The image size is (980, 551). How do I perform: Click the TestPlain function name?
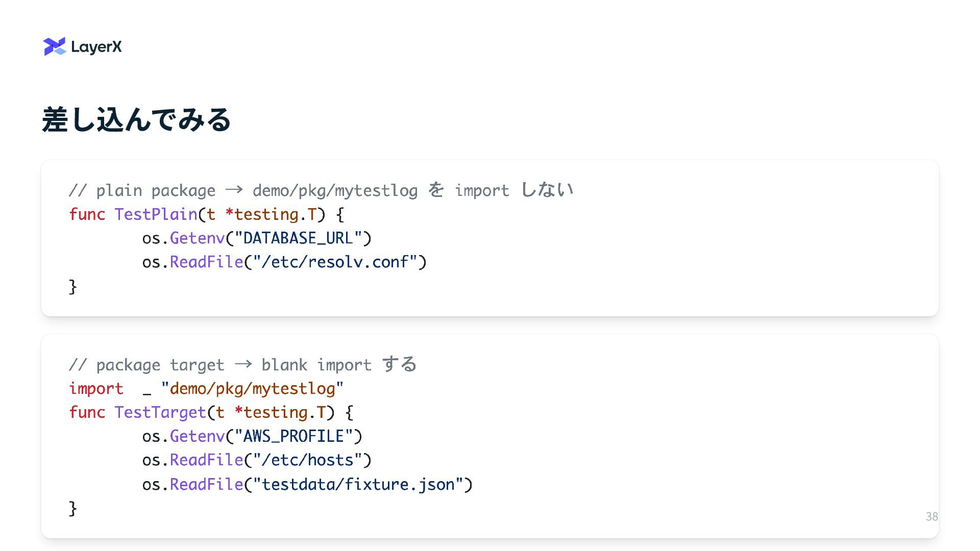point(156,214)
